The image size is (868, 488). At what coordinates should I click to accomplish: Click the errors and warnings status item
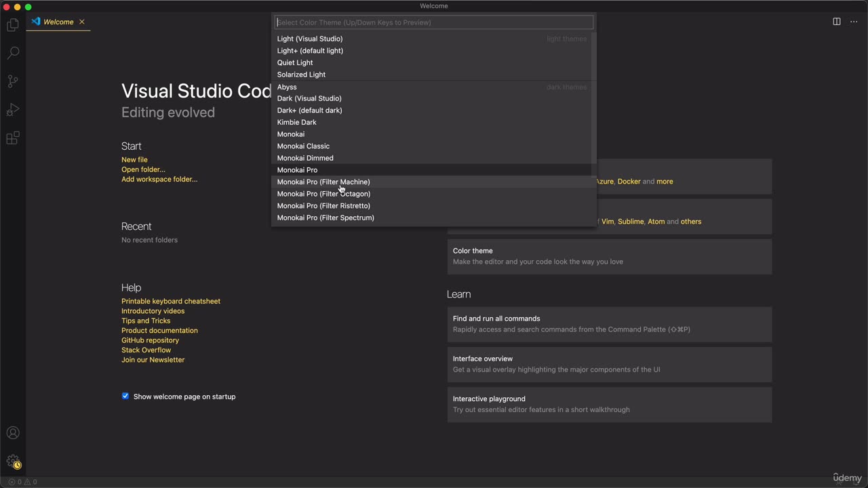tap(22, 482)
